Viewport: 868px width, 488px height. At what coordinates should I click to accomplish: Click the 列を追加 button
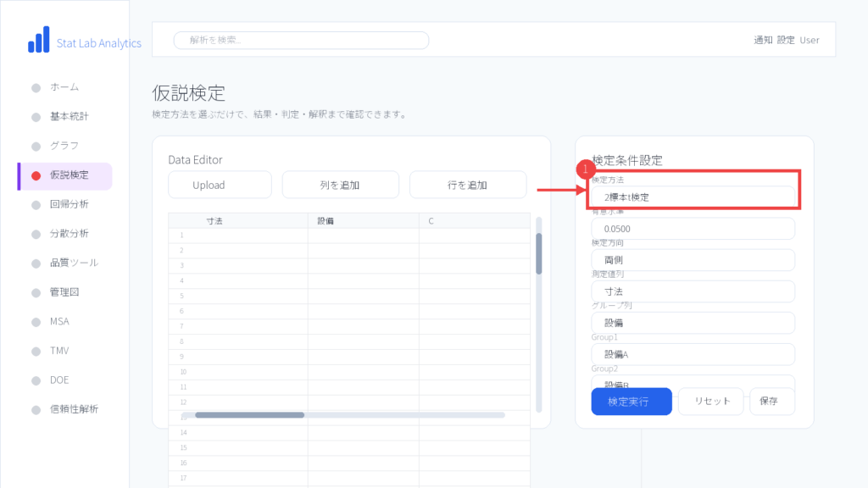pyautogui.click(x=341, y=185)
